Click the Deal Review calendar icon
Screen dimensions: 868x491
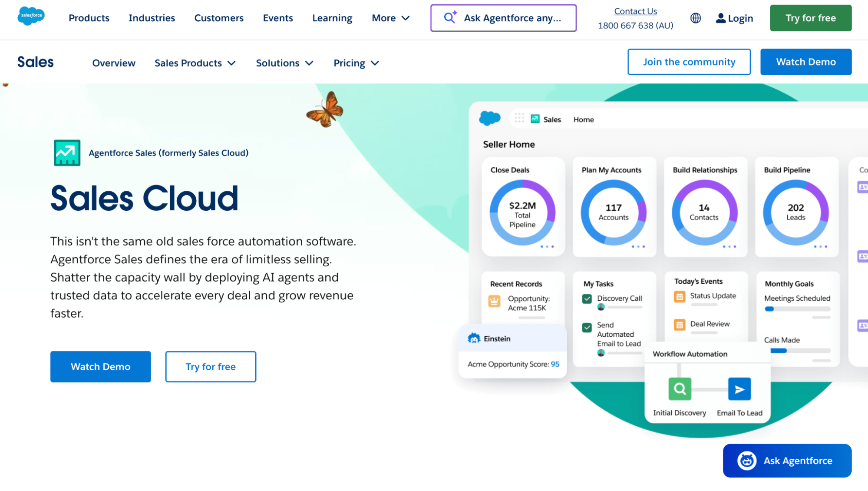pyautogui.click(x=680, y=325)
